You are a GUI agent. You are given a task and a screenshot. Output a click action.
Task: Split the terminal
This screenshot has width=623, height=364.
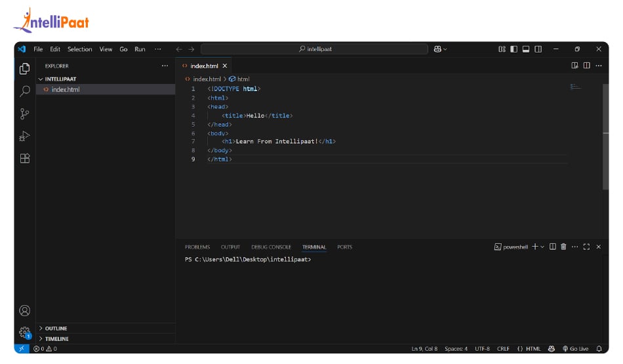[553, 247]
